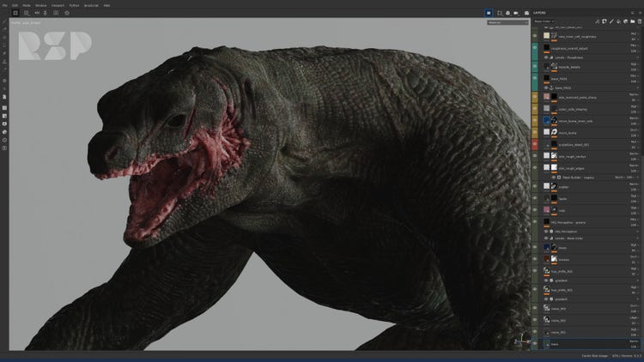Image resolution: width=644 pixels, height=362 pixels.
Task: Hide the roughness_overall_adjust layer
Action: (x=535, y=49)
